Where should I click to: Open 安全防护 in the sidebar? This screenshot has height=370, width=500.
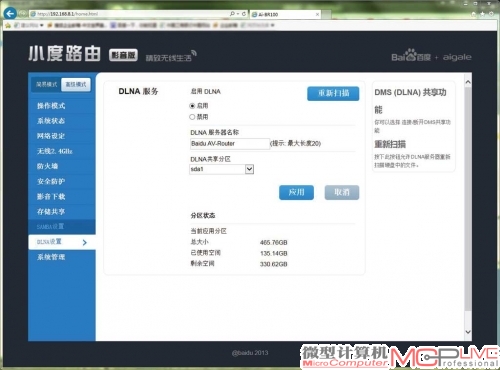pyautogui.click(x=62, y=181)
